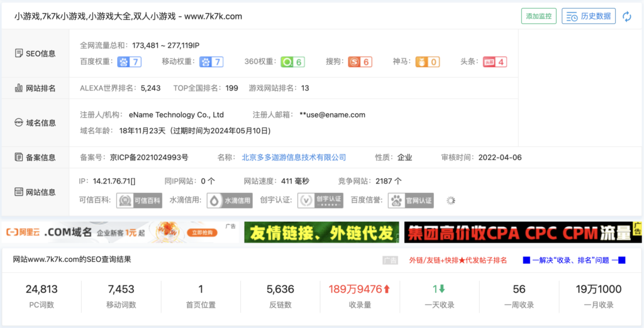Click review date 2022-04-06
The image size is (644, 328).
point(500,157)
